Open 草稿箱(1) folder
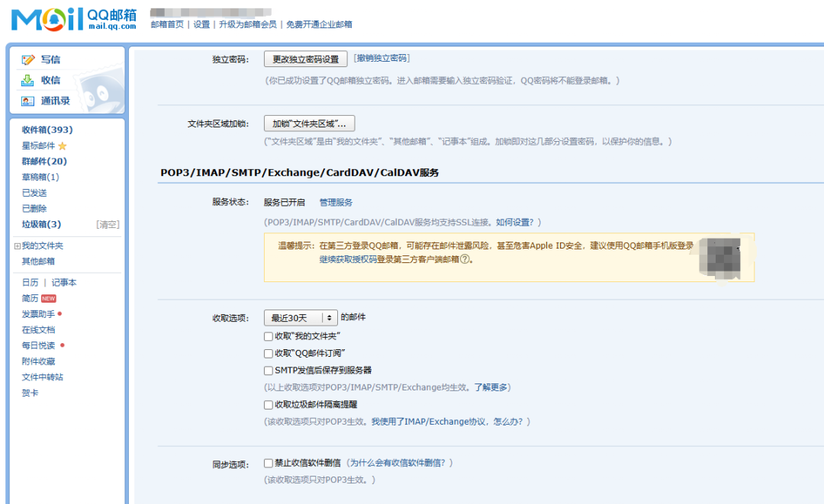This screenshot has height=504, width=824. click(x=40, y=178)
